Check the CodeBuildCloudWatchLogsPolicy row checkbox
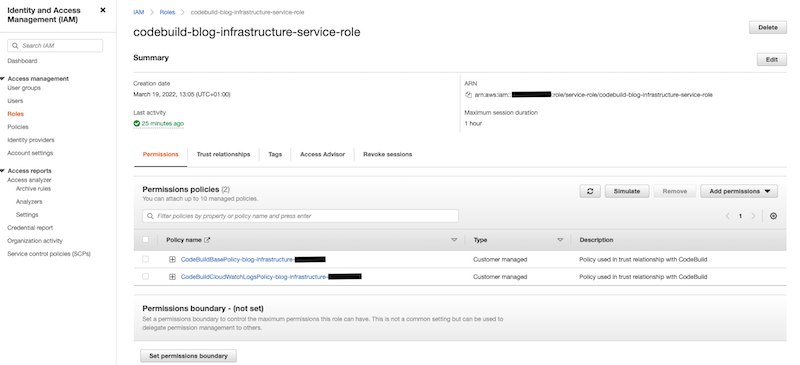 pos(145,277)
